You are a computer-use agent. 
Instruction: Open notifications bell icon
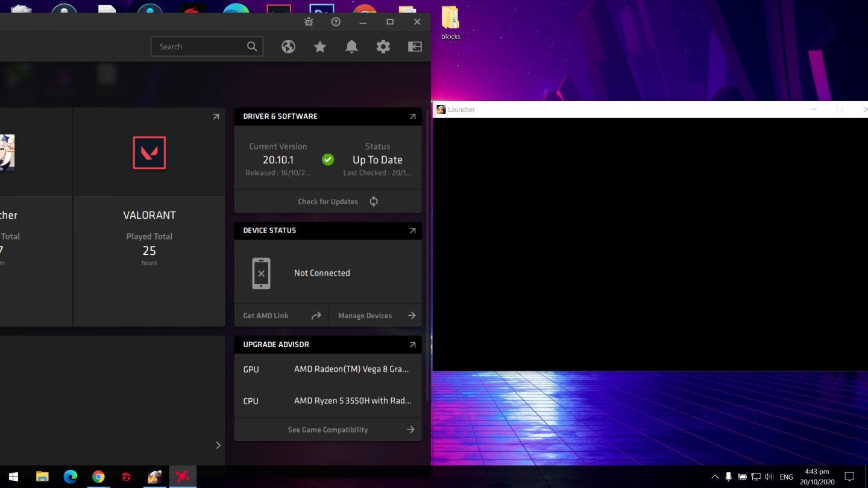(351, 46)
